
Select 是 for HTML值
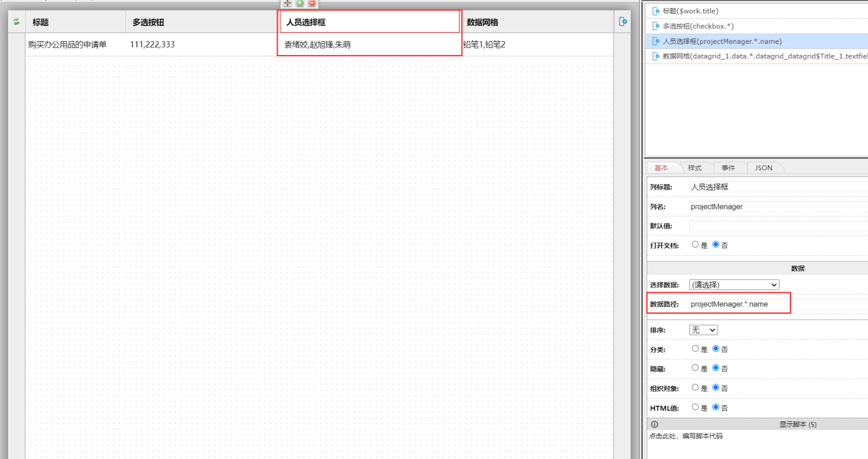(695, 407)
